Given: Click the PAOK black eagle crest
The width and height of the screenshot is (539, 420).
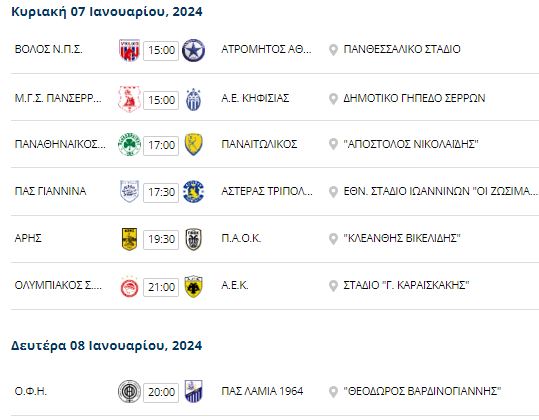Looking at the screenshot, I should (194, 239).
